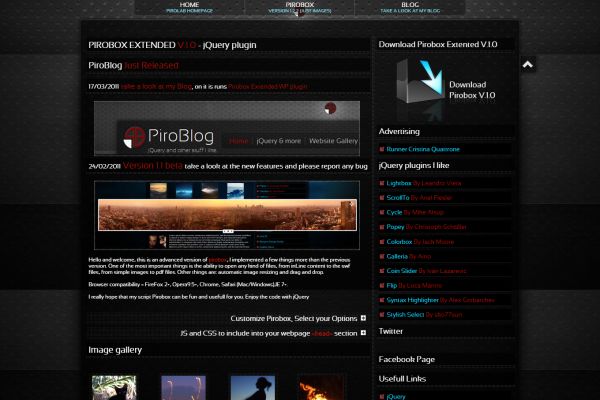Image resolution: width=600 pixels, height=400 pixels.
Task: Open the Popey plugin link
Action: (x=395, y=227)
